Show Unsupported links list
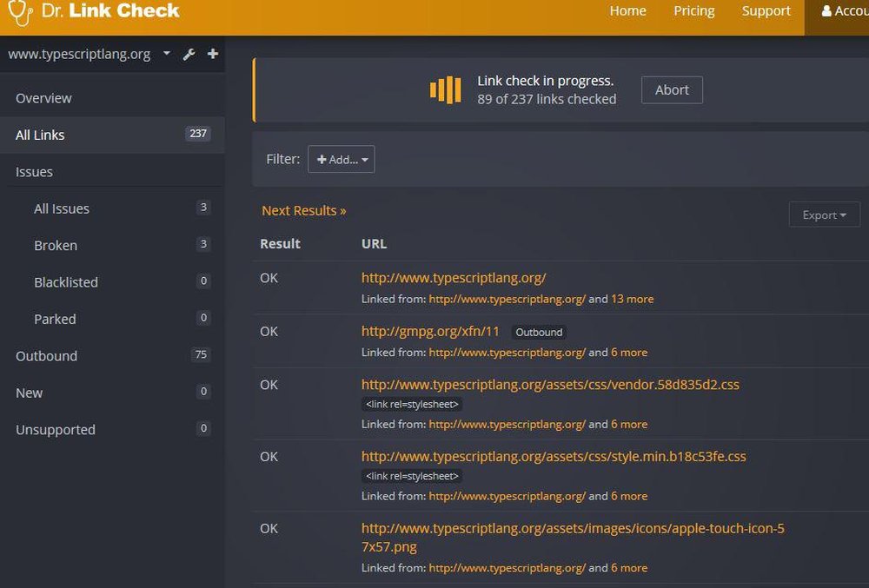Screen dimensions: 869x588 pyautogui.click(x=112, y=429)
